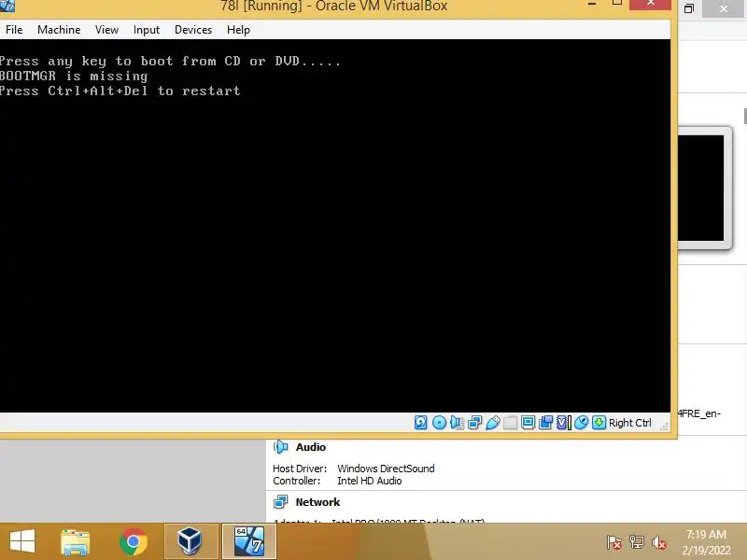
Task: Open the Machine menu
Action: click(59, 30)
